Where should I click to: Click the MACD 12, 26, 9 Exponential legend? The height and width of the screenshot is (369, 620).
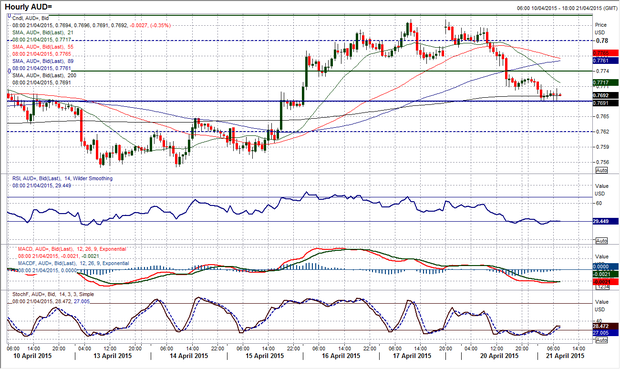[x=72, y=249]
